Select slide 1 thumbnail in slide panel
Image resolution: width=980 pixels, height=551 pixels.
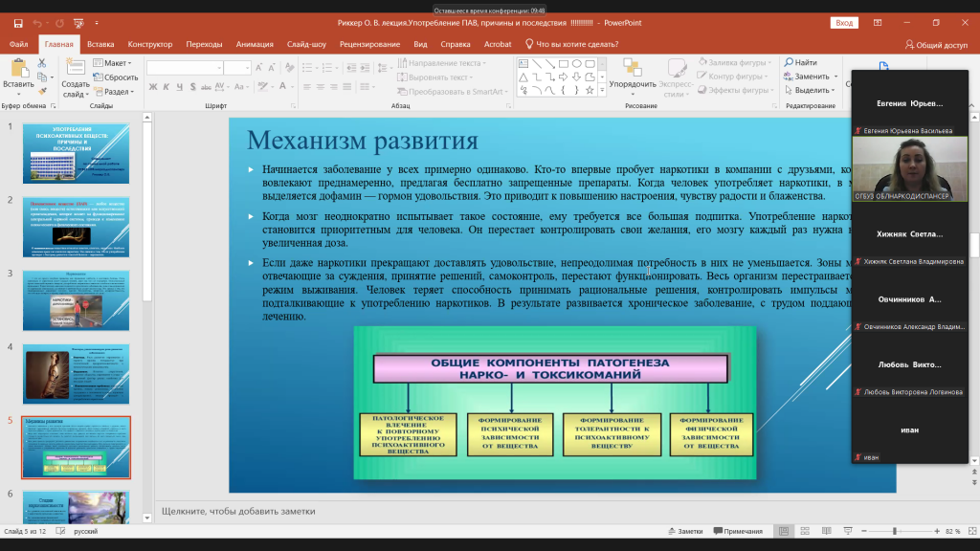click(77, 154)
